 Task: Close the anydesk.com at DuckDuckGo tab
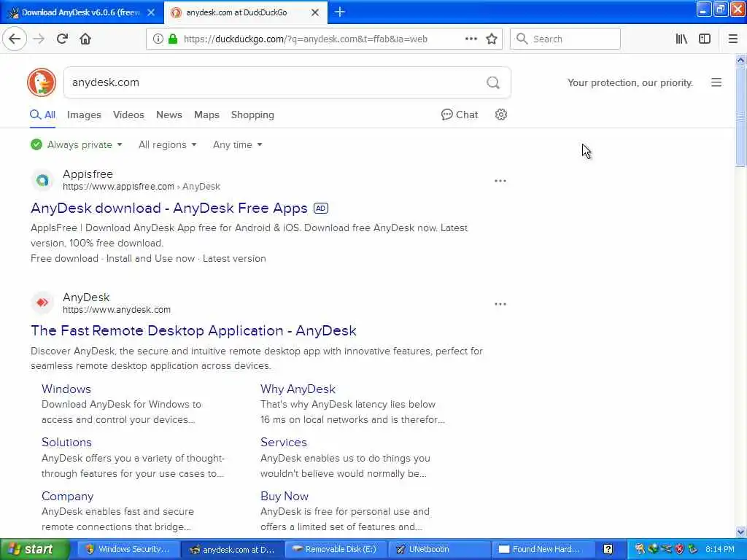[315, 12]
